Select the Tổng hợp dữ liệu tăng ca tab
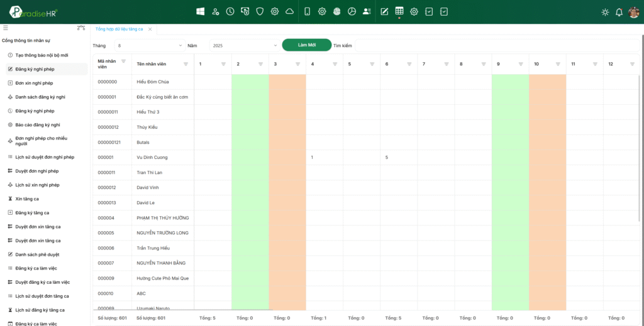The height and width of the screenshot is (326, 644). coord(119,29)
